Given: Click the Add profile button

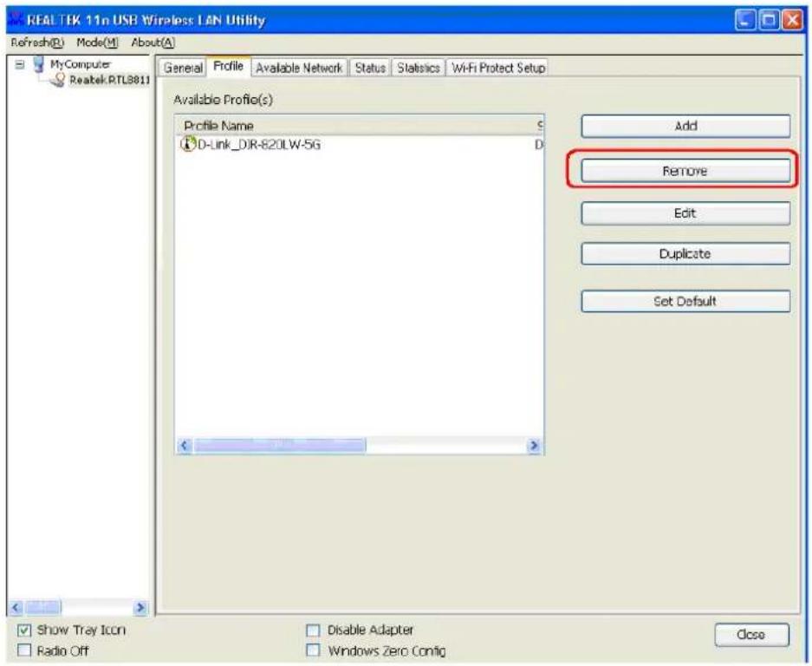Looking at the screenshot, I should coord(685,126).
